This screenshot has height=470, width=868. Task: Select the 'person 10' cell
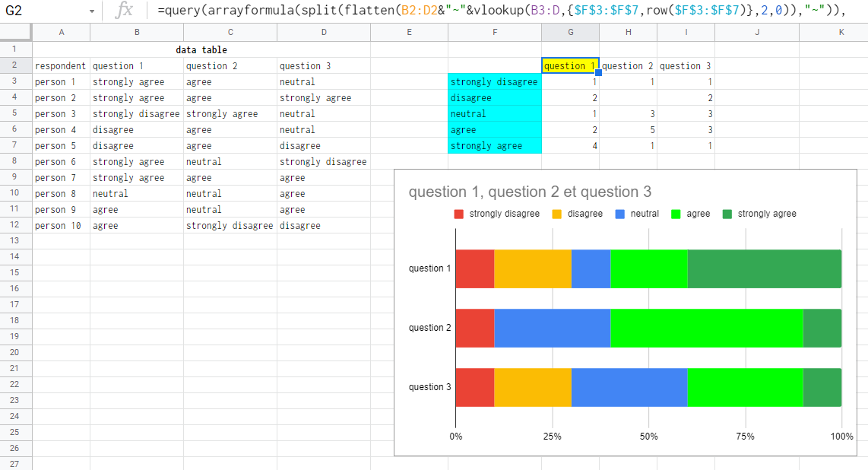(x=61, y=226)
